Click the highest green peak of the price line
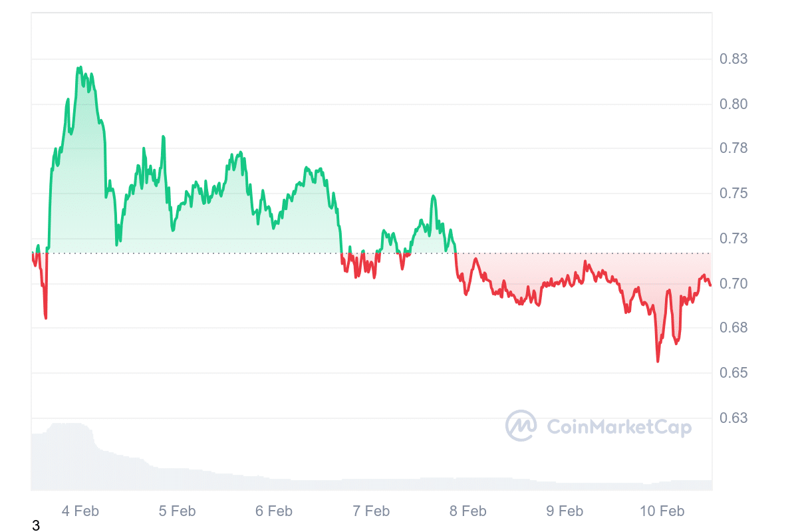The width and height of the screenshot is (798, 532). [80, 67]
